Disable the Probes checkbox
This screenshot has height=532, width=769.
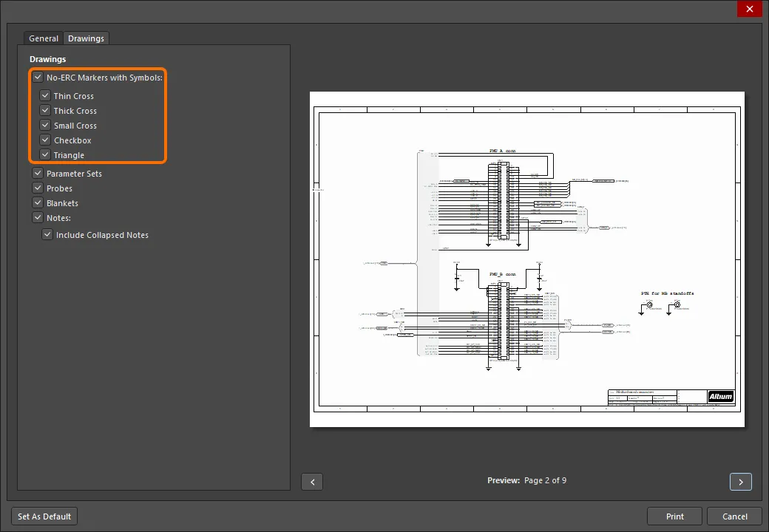pyautogui.click(x=38, y=188)
